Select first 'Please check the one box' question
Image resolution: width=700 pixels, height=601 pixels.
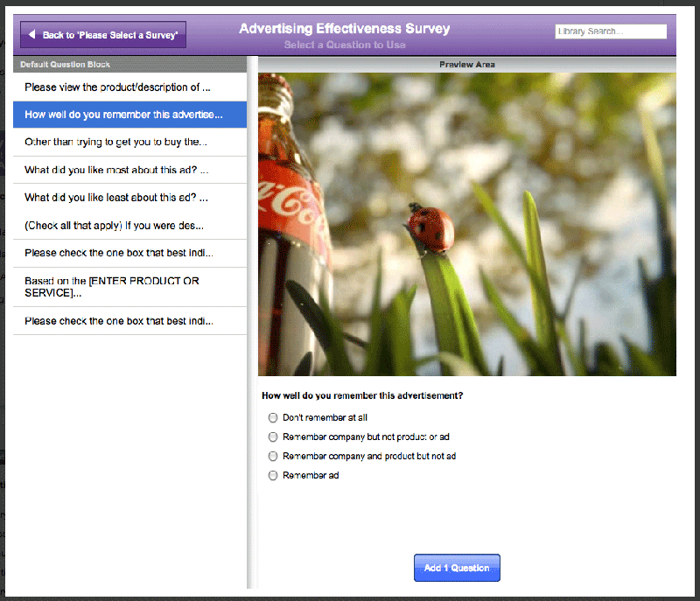pyautogui.click(x=129, y=253)
